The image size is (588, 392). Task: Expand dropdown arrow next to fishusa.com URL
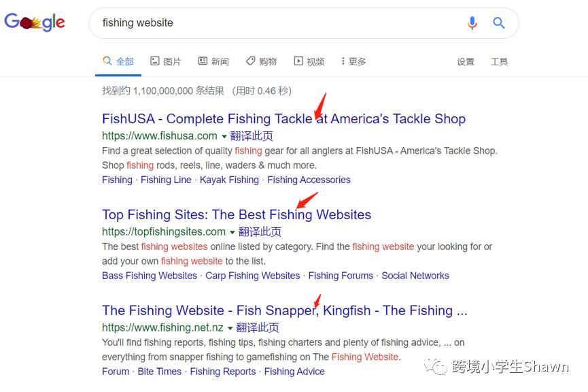click(224, 137)
